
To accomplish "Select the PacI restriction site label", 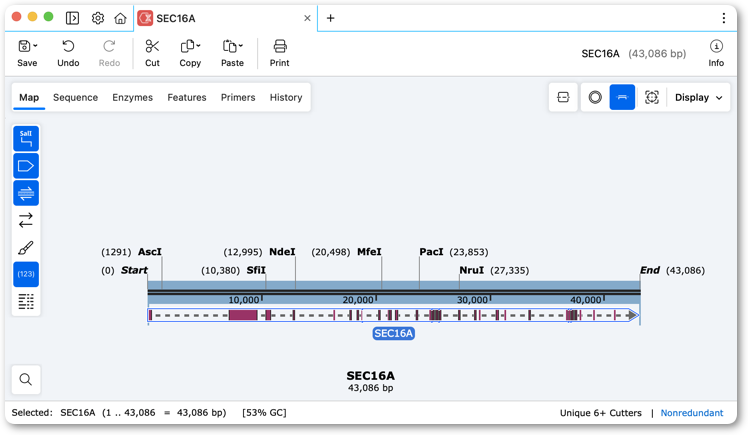I will (x=431, y=252).
